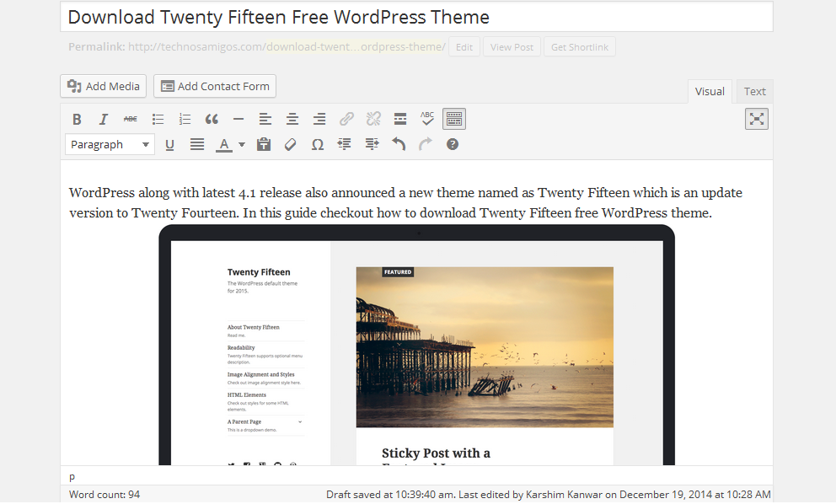Apply blockquote formatting
The width and height of the screenshot is (836, 504).
click(212, 120)
